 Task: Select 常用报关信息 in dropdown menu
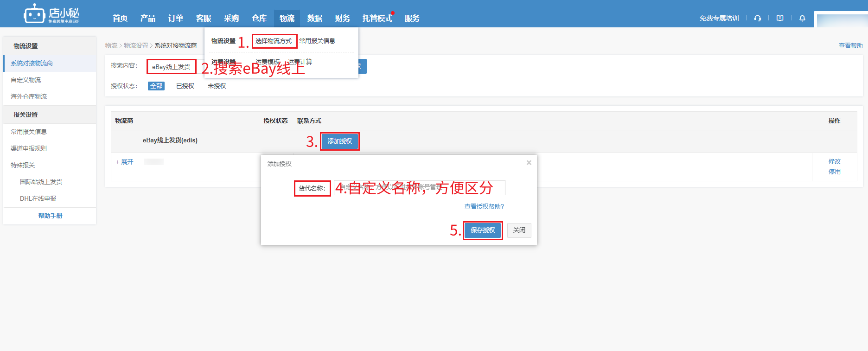317,41
